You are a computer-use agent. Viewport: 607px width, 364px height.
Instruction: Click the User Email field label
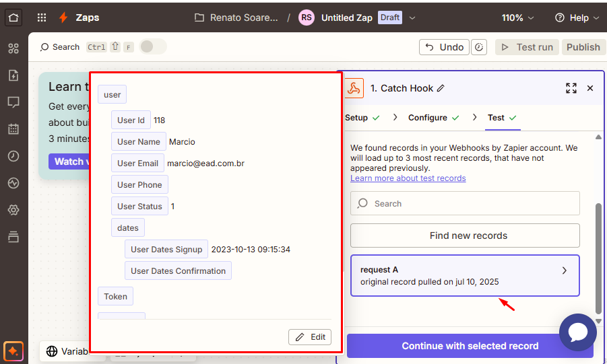(137, 163)
